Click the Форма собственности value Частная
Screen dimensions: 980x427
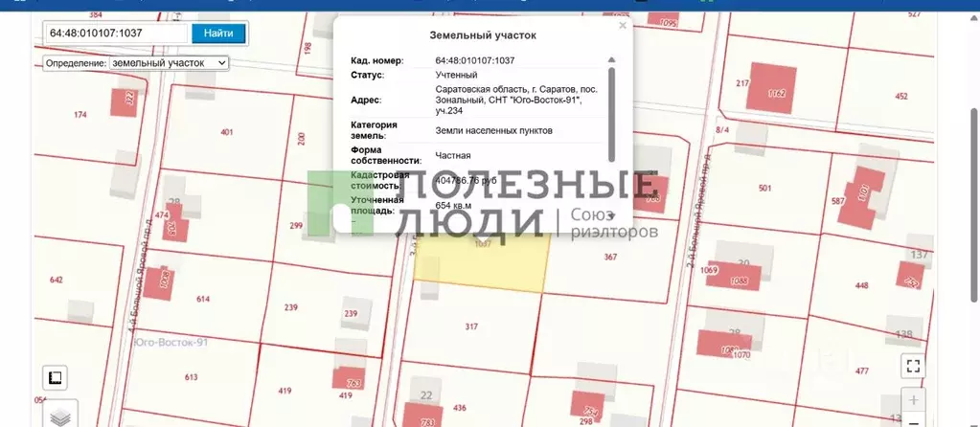tap(453, 155)
